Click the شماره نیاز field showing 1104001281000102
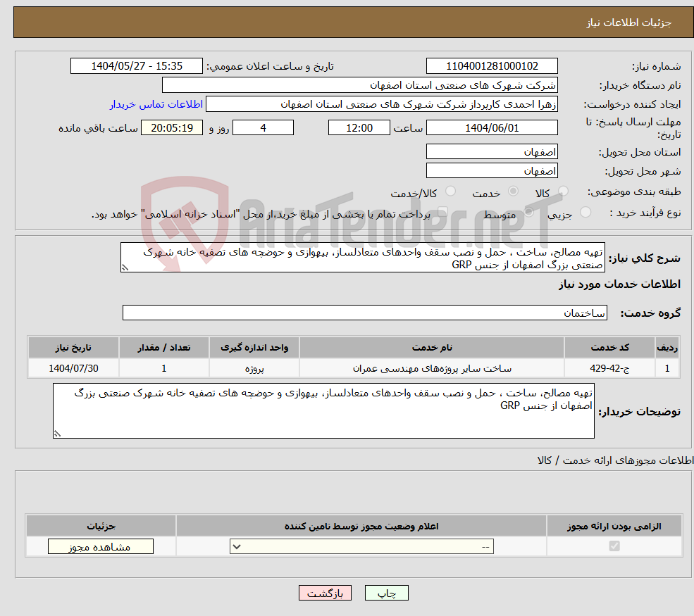The image size is (694, 616). 491,65
